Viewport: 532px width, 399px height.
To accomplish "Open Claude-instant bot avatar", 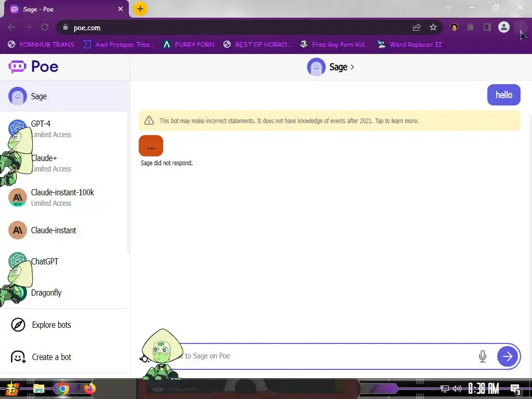I will point(18,230).
